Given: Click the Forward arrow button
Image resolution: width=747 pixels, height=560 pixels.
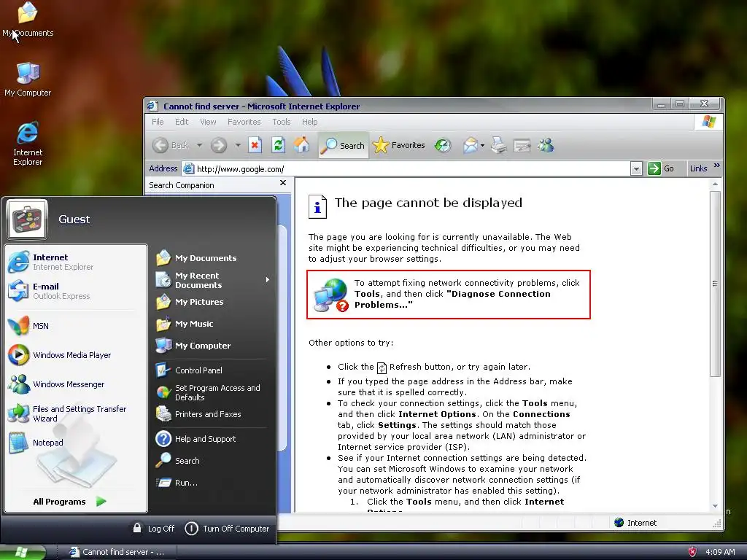Looking at the screenshot, I should tap(219, 145).
